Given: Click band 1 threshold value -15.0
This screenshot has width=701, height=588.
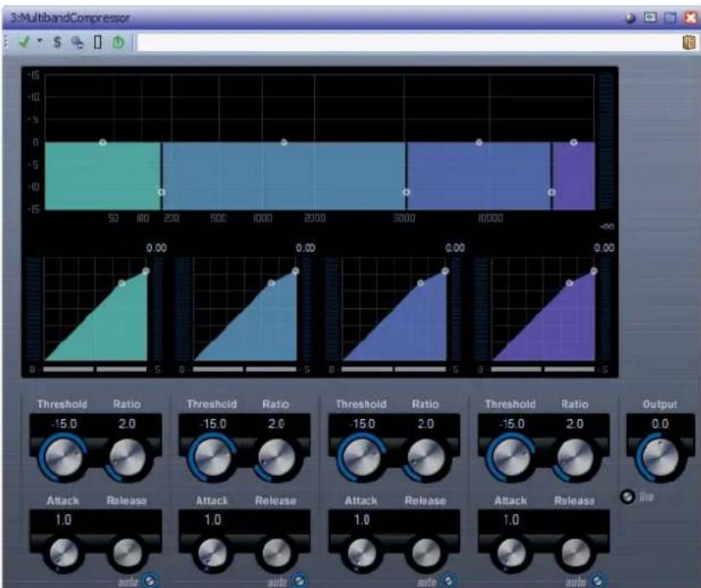Looking at the screenshot, I should 64,423.
